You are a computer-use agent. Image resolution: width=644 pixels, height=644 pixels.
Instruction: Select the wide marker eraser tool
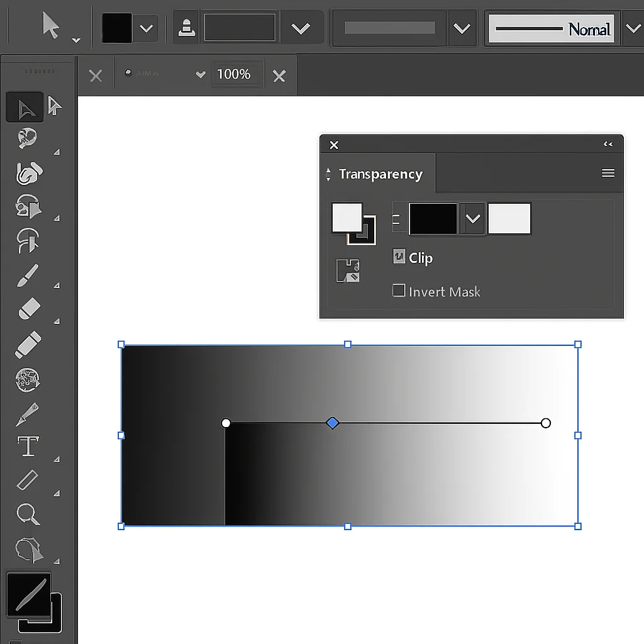tap(28, 344)
